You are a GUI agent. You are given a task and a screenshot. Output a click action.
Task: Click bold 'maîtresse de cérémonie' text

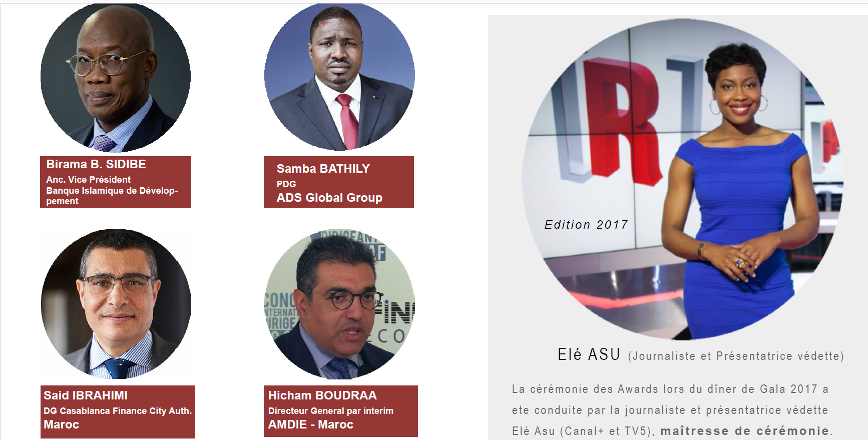pyautogui.click(x=745, y=431)
